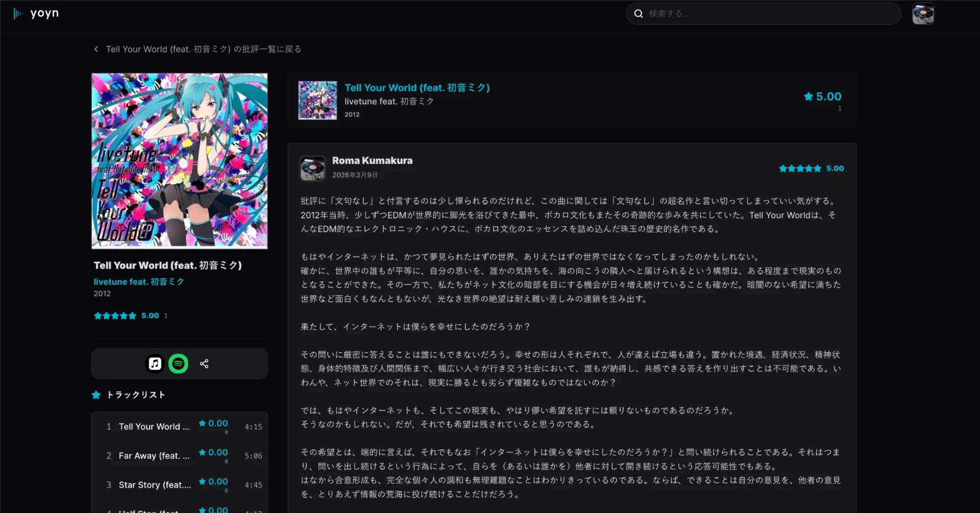Click track 3 duration 4:45

(x=253, y=485)
